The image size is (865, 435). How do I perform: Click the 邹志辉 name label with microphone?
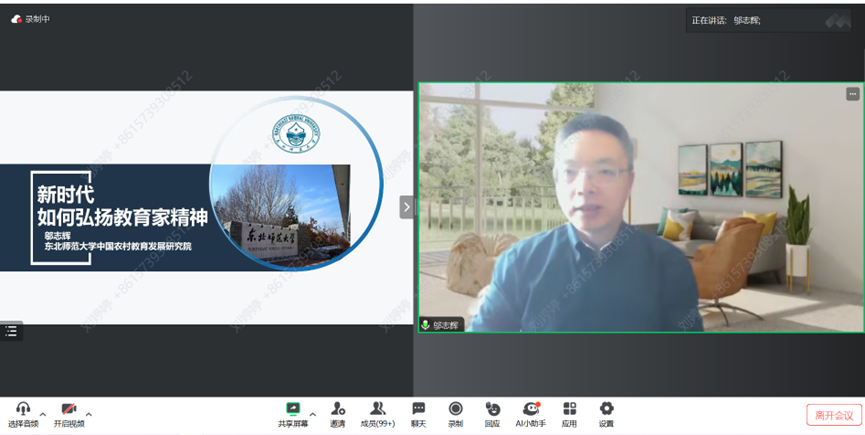point(441,325)
